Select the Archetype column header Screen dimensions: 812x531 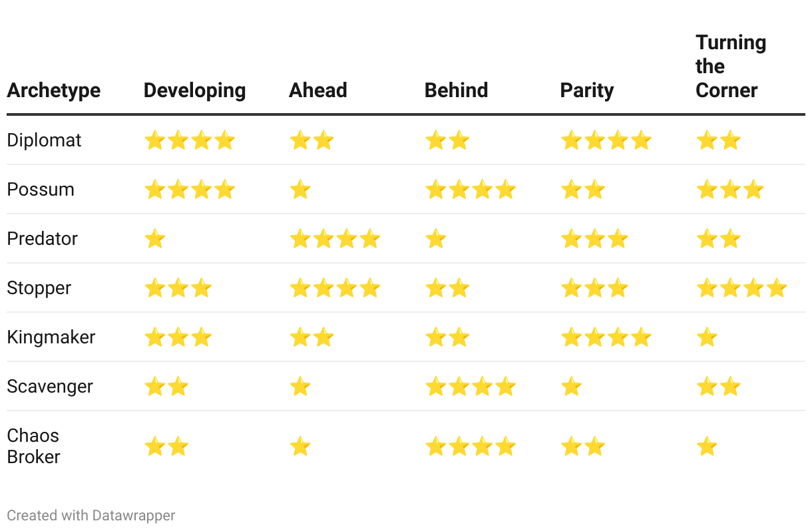54,90
